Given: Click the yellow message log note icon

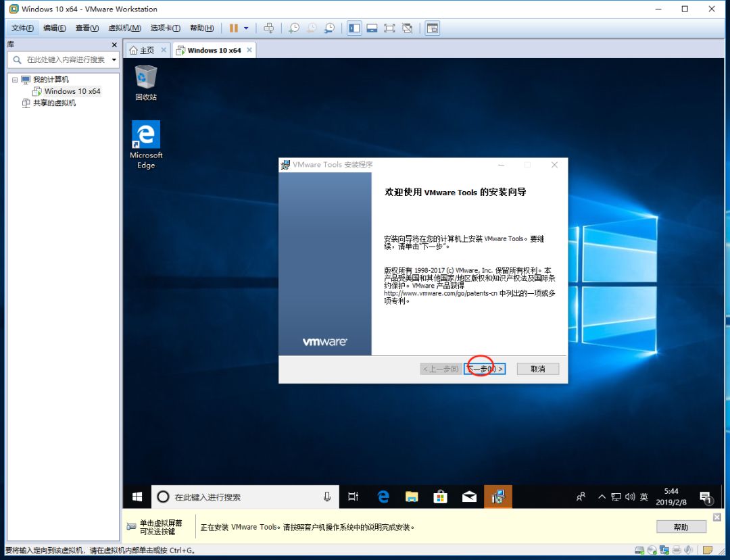Looking at the screenshot, I should [x=708, y=551].
